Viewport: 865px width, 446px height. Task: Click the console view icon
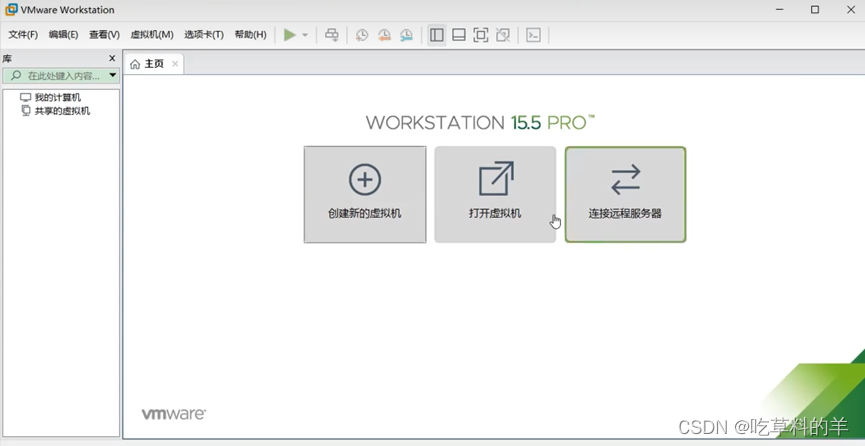533,35
